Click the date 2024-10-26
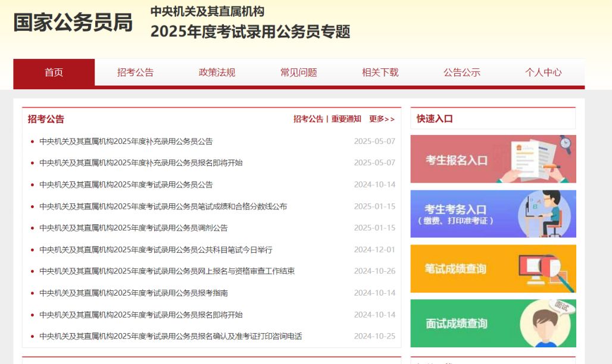 [374, 271]
